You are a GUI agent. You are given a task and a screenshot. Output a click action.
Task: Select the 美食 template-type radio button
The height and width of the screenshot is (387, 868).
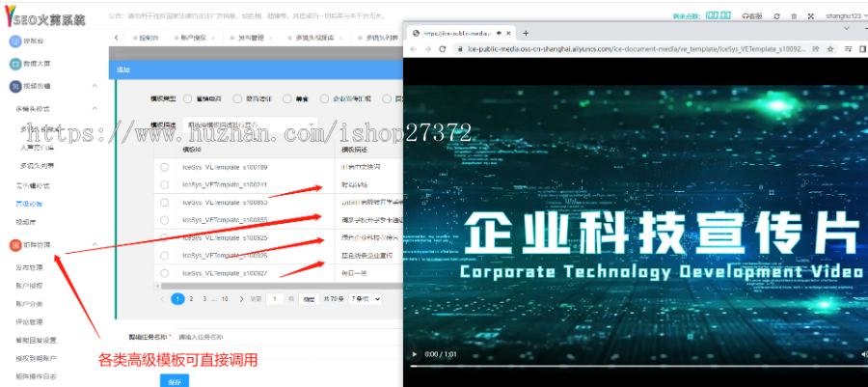[x=286, y=98]
